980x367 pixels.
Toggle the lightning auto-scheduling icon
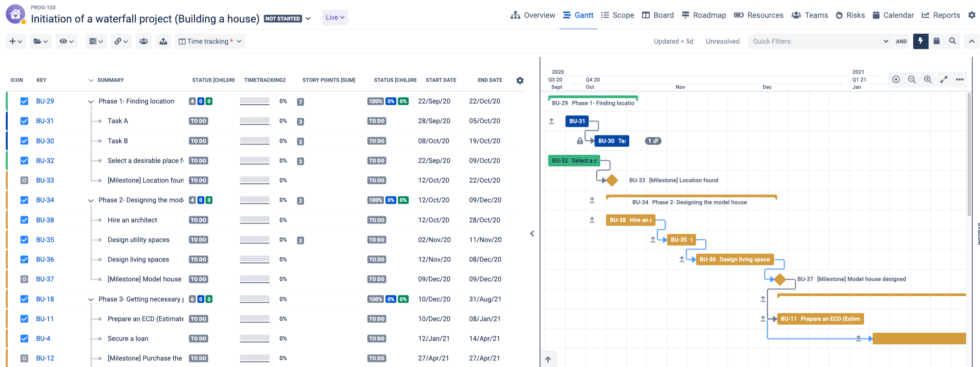[921, 41]
